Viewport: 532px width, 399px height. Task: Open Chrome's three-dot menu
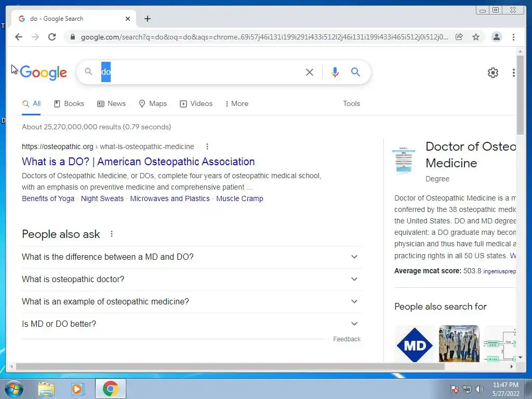coord(514,37)
